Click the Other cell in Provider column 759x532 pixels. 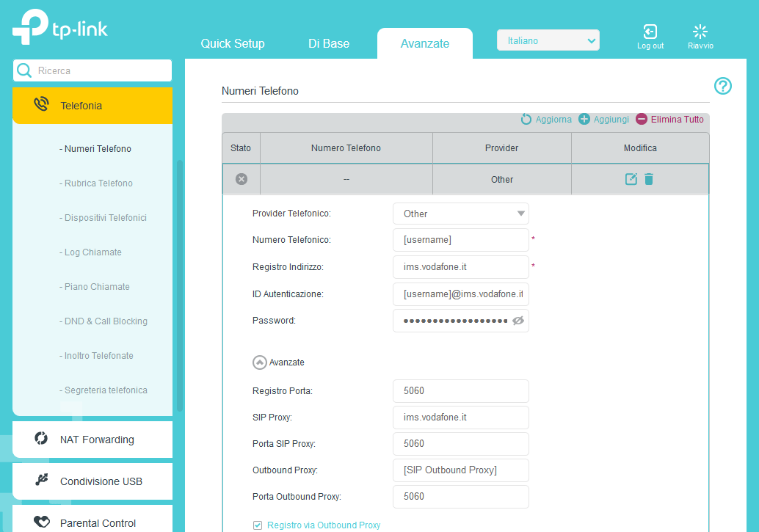pos(502,180)
